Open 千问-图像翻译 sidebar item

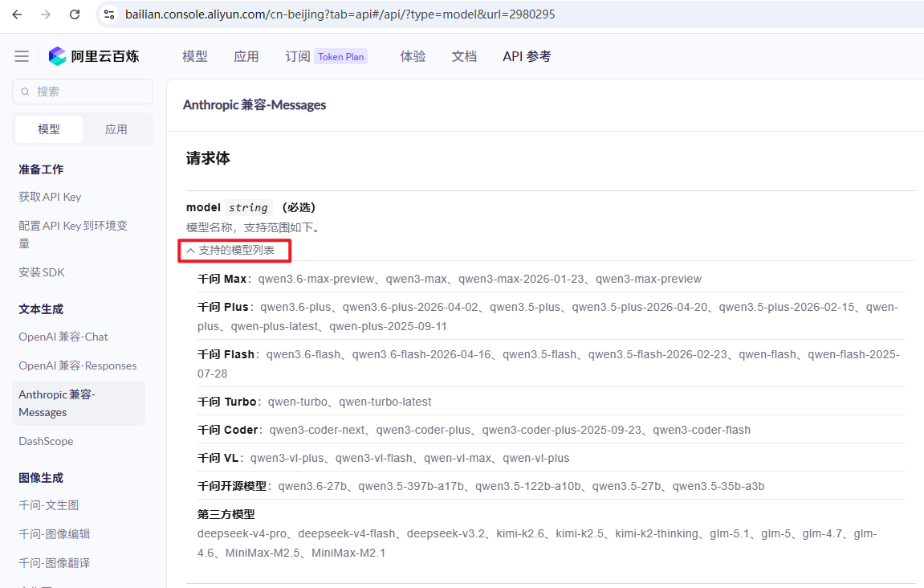click(55, 562)
